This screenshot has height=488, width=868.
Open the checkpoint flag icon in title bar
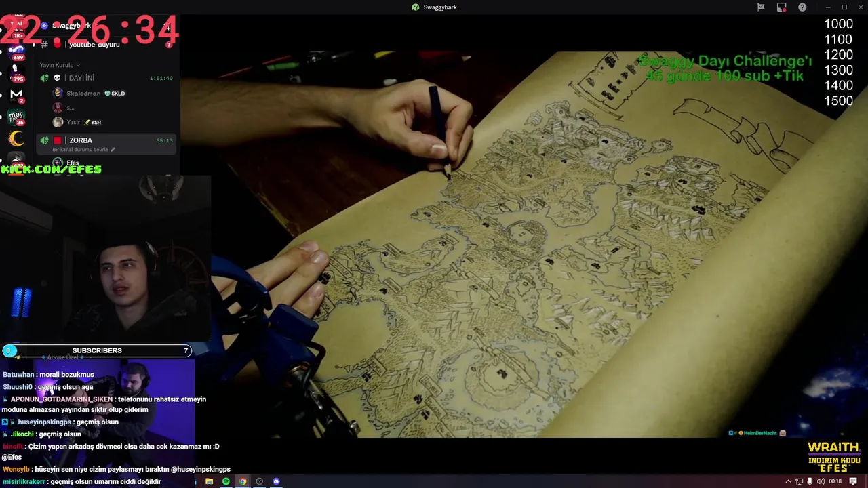click(761, 7)
